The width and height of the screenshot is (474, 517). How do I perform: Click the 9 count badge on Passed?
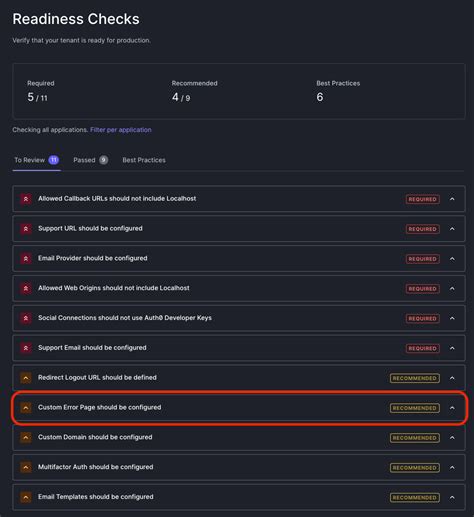pos(103,160)
